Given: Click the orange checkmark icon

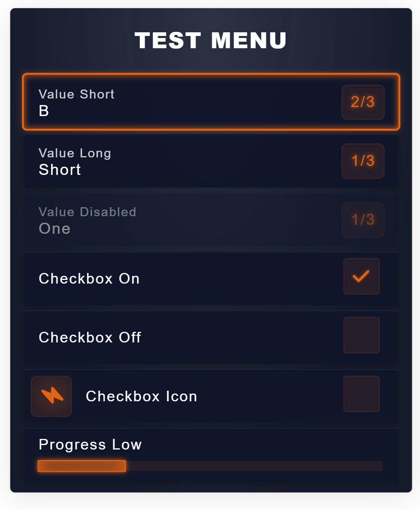Looking at the screenshot, I should click(x=361, y=276).
